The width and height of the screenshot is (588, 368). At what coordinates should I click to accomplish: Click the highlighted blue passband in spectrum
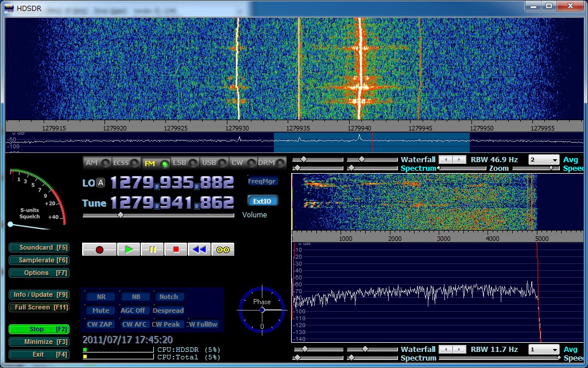point(372,143)
